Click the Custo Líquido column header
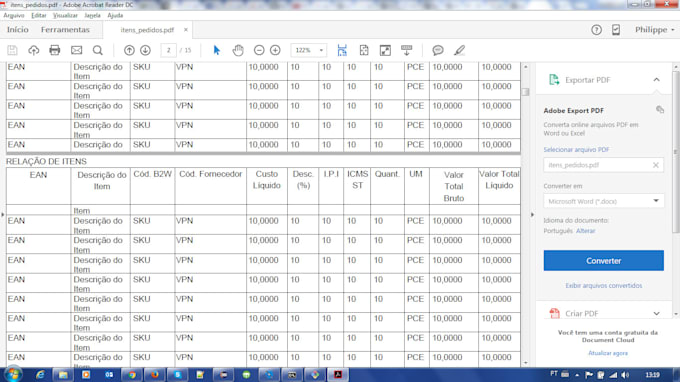This screenshot has width=680, height=382. coord(267,180)
